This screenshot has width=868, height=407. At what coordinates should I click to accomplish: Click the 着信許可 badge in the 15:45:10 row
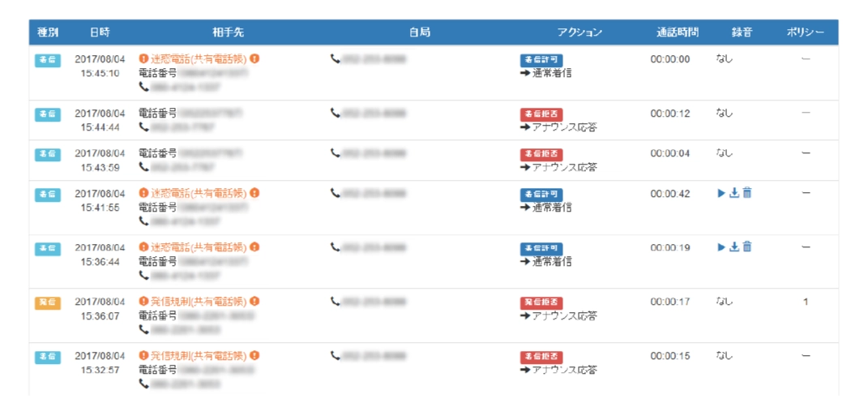(x=541, y=60)
